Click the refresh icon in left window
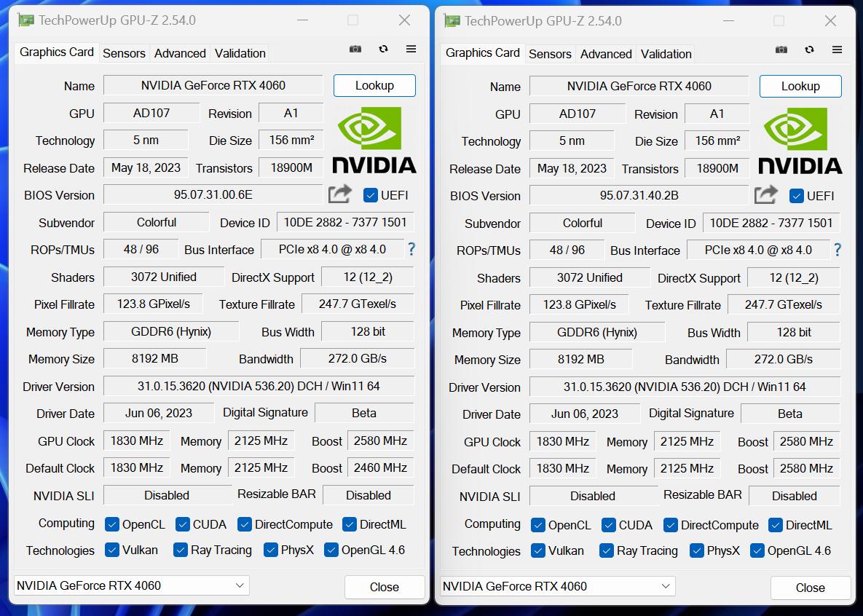This screenshot has width=863, height=616. pyautogui.click(x=384, y=49)
